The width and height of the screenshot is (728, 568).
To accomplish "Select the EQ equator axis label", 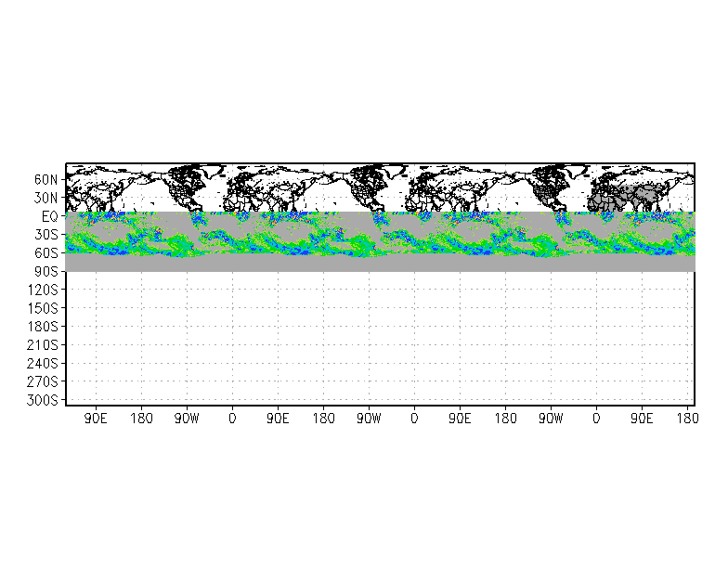I will (x=50, y=217).
